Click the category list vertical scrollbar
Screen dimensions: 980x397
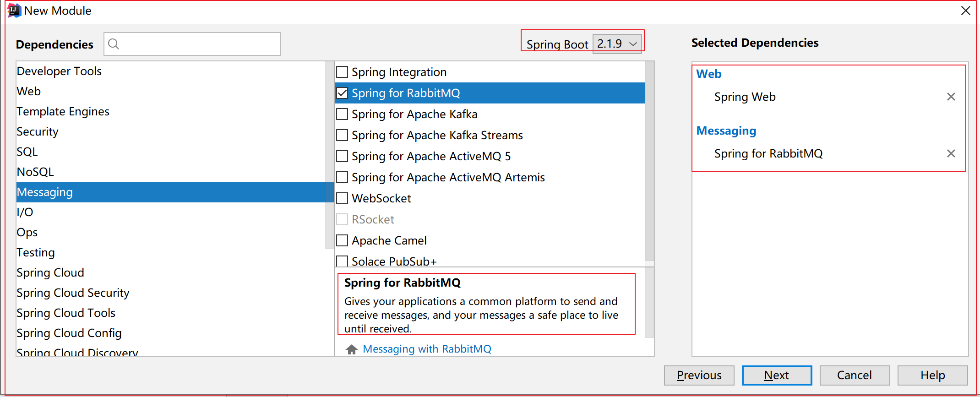329,155
